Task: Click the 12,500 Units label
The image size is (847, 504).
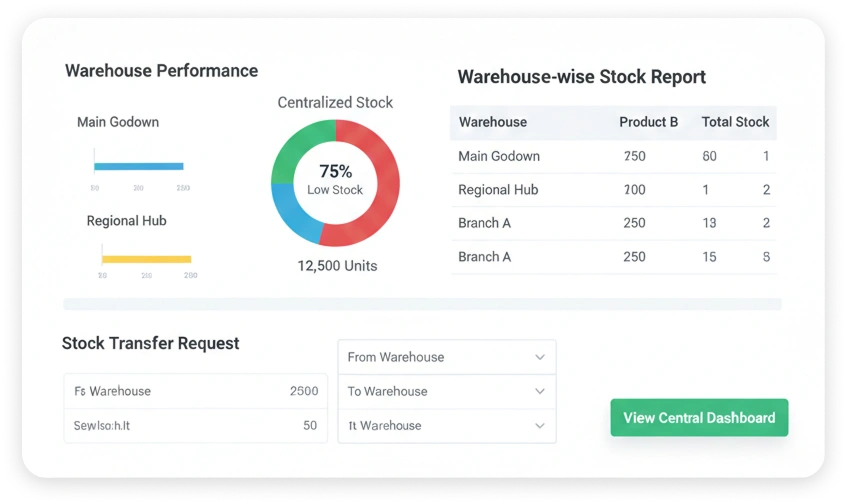Action: [x=337, y=266]
